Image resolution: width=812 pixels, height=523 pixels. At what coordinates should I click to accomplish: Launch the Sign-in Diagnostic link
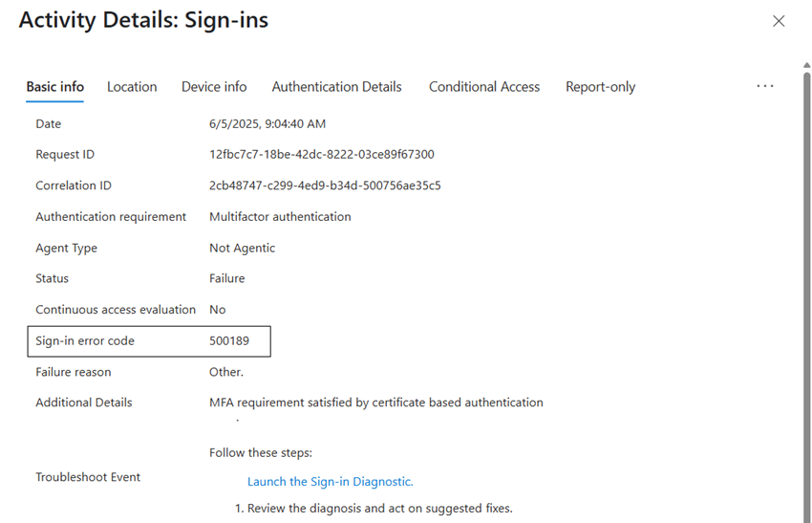point(330,482)
